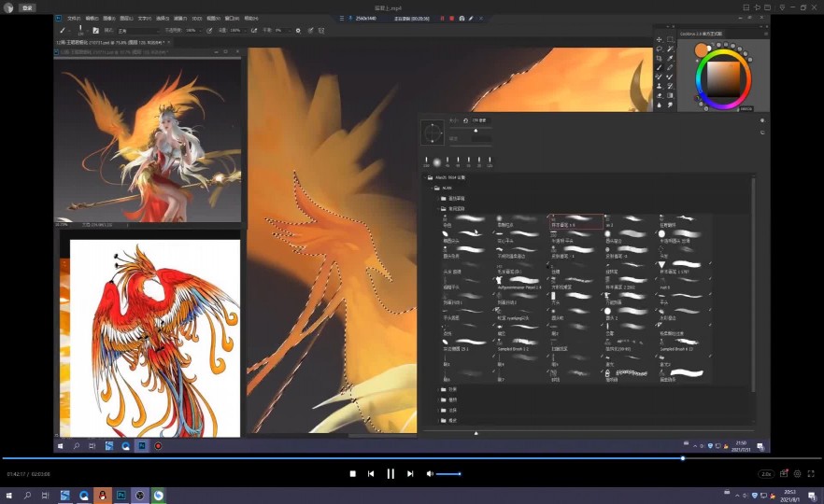
Task: Click the video player fullscreen button
Action: (x=811, y=473)
